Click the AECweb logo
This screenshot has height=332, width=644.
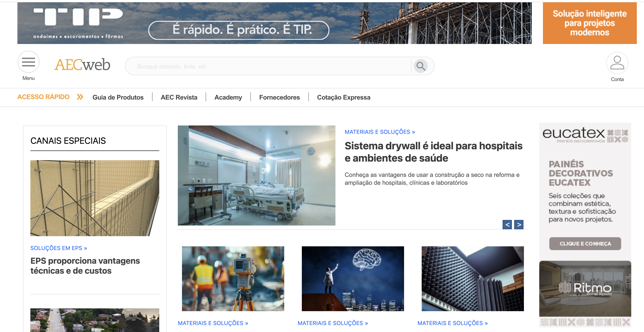83,64
